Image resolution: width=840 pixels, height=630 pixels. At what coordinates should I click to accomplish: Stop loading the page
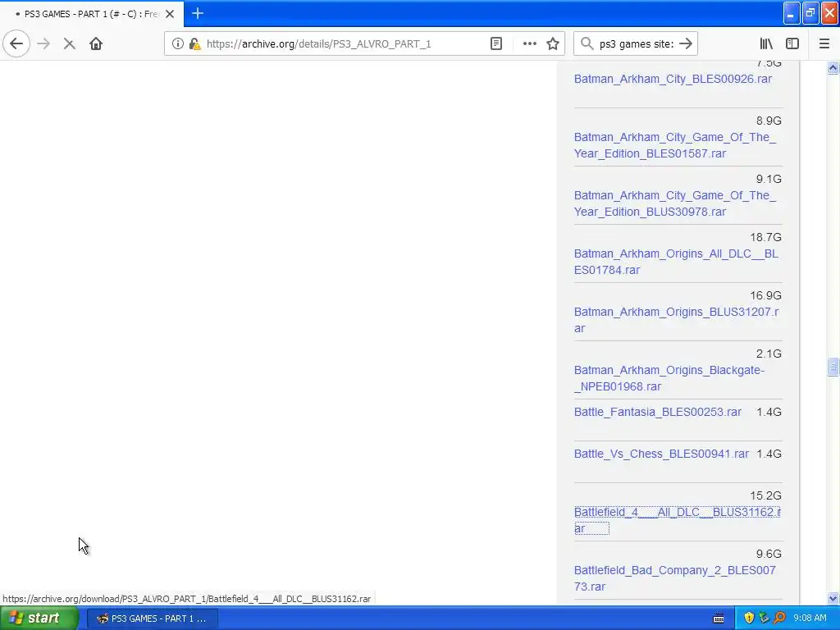[x=69, y=44]
